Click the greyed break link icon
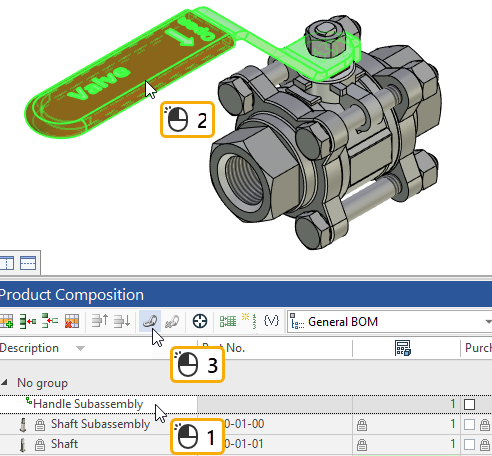The width and height of the screenshot is (492, 456). 172,321
